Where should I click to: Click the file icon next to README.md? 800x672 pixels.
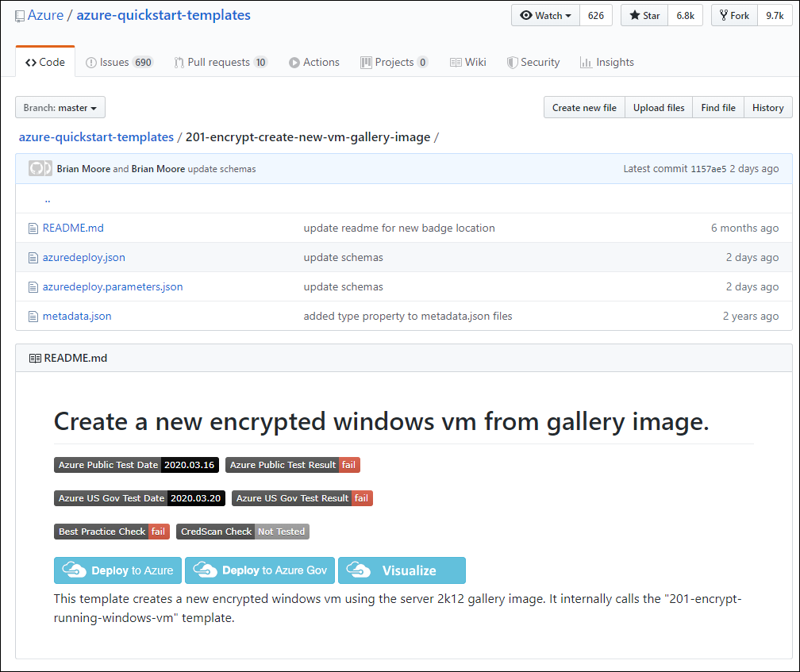pyautogui.click(x=33, y=228)
